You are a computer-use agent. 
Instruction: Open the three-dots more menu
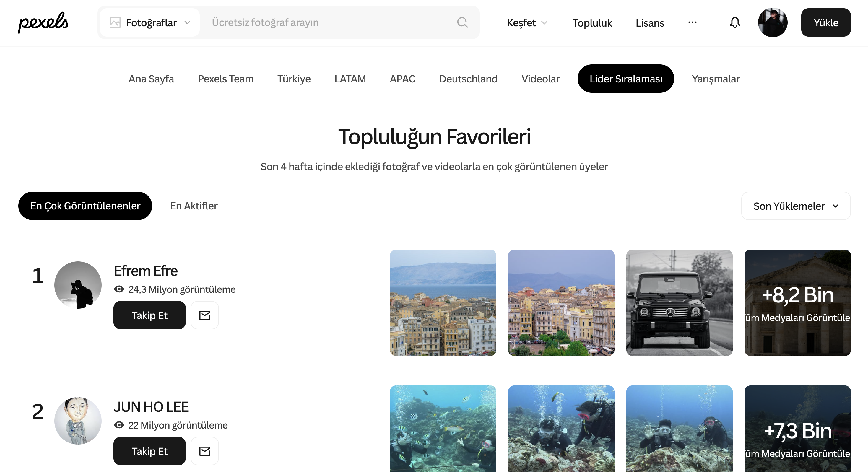tap(692, 22)
